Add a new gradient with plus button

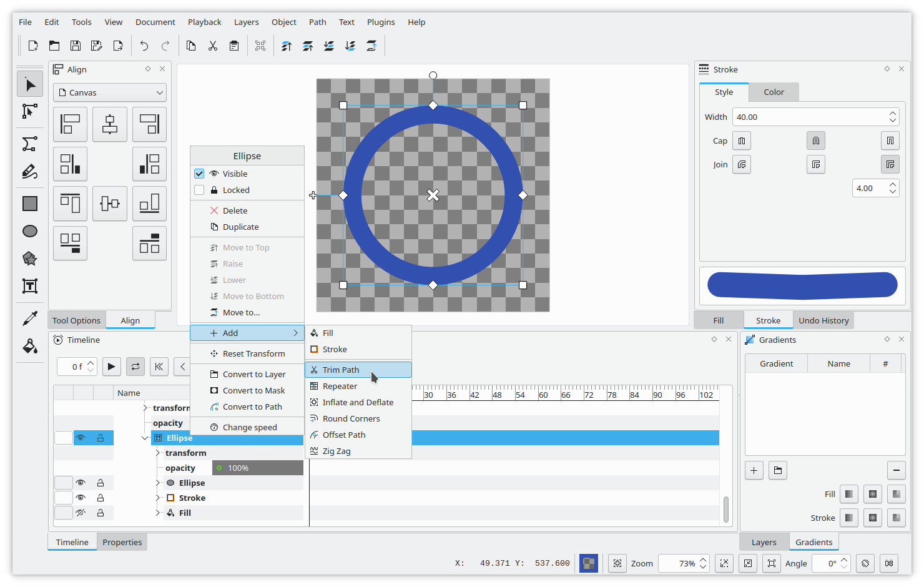coord(754,470)
